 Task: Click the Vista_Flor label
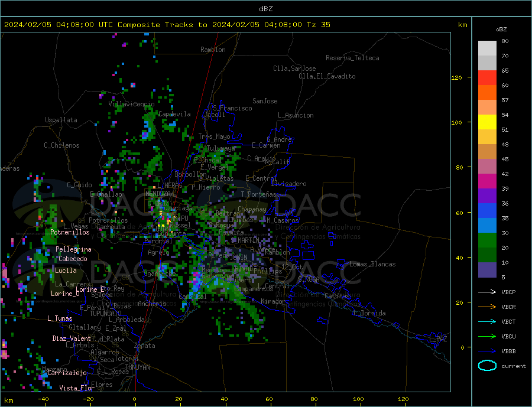tap(77, 388)
